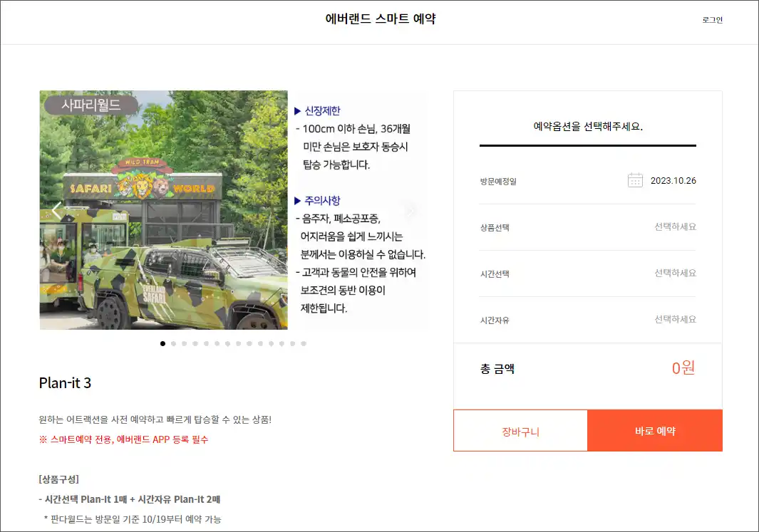Click the 에버랜드 스마트 예약 page title

[381, 19]
